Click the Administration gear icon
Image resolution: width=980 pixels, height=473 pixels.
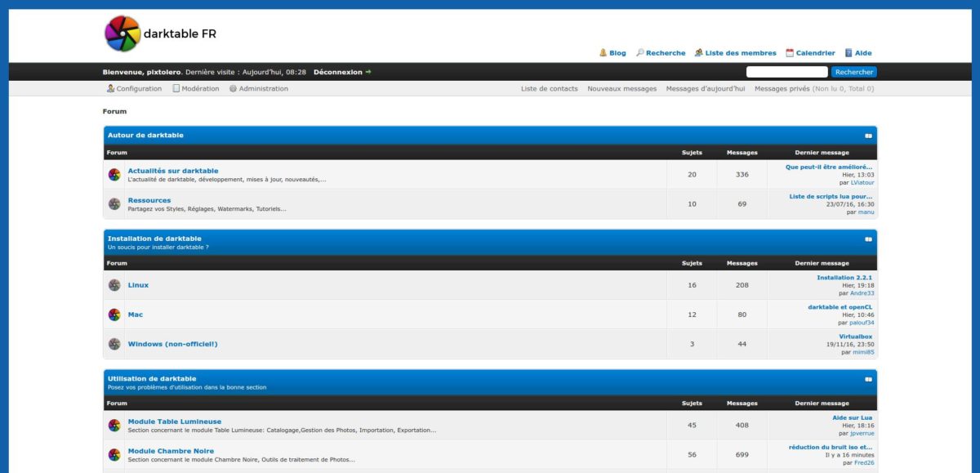pyautogui.click(x=233, y=88)
